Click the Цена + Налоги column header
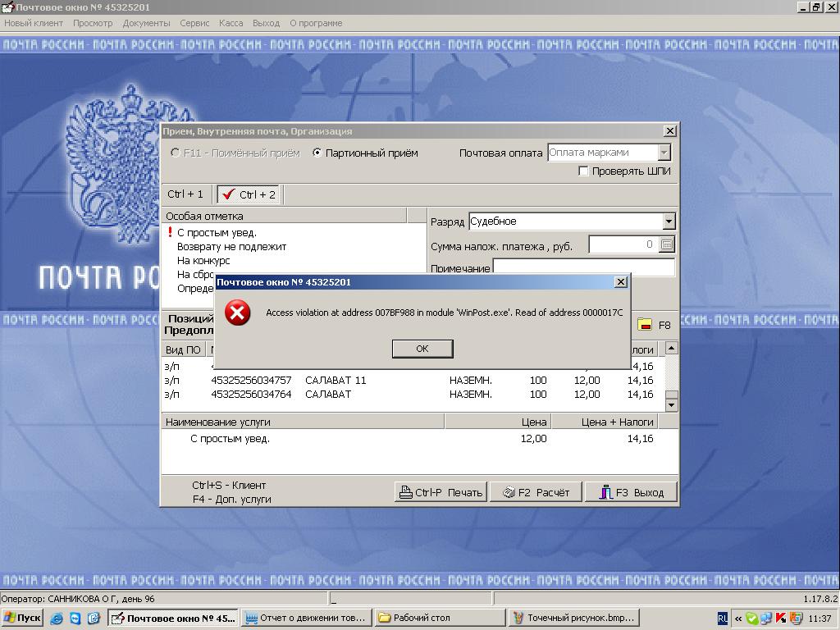 pos(605,422)
